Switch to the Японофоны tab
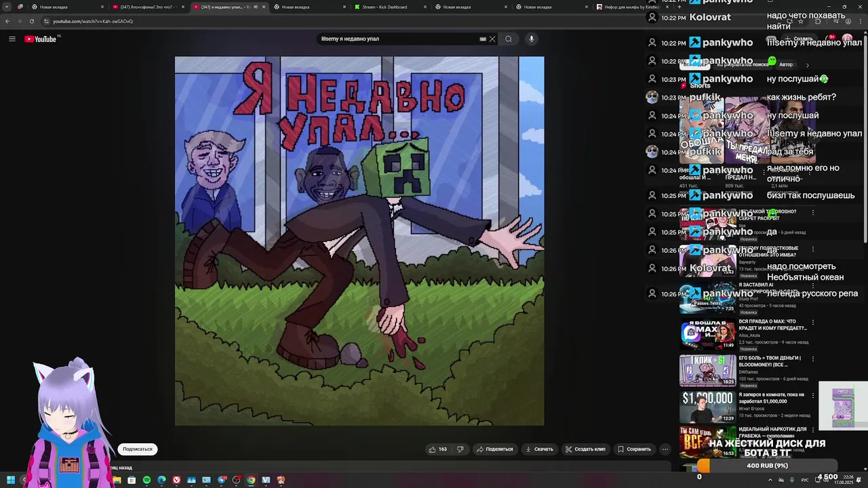The image size is (868, 488). coord(148,7)
